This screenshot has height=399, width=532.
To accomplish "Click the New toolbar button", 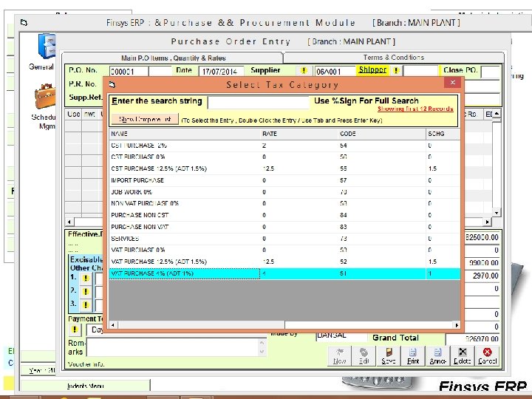I will pyautogui.click(x=340, y=356).
